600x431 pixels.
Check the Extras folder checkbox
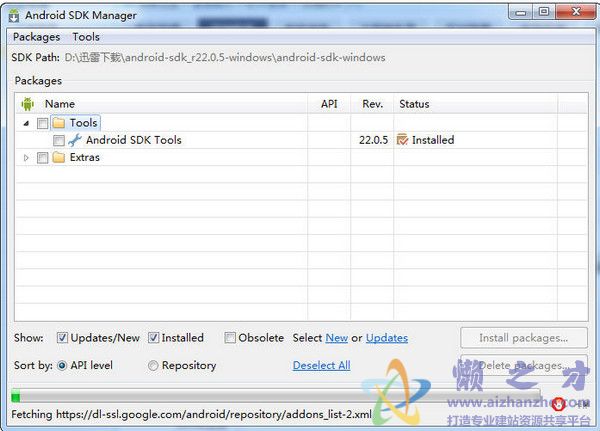pos(42,158)
